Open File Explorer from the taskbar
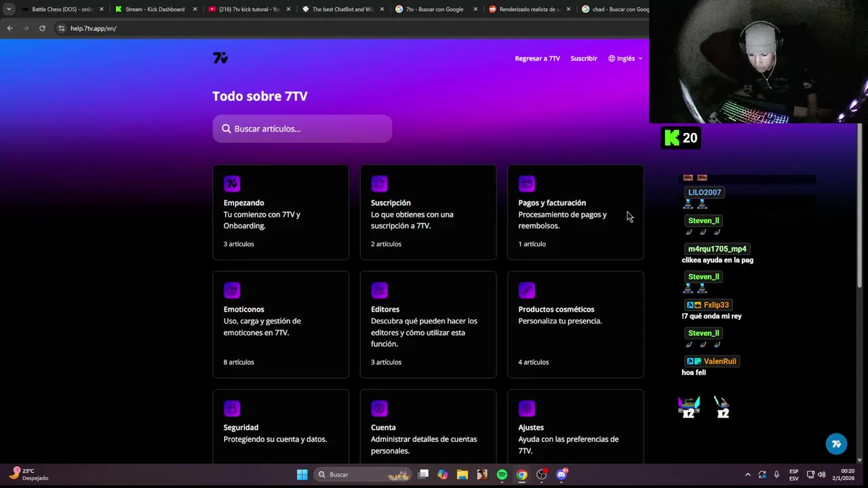The width and height of the screenshot is (868, 488). point(462,474)
